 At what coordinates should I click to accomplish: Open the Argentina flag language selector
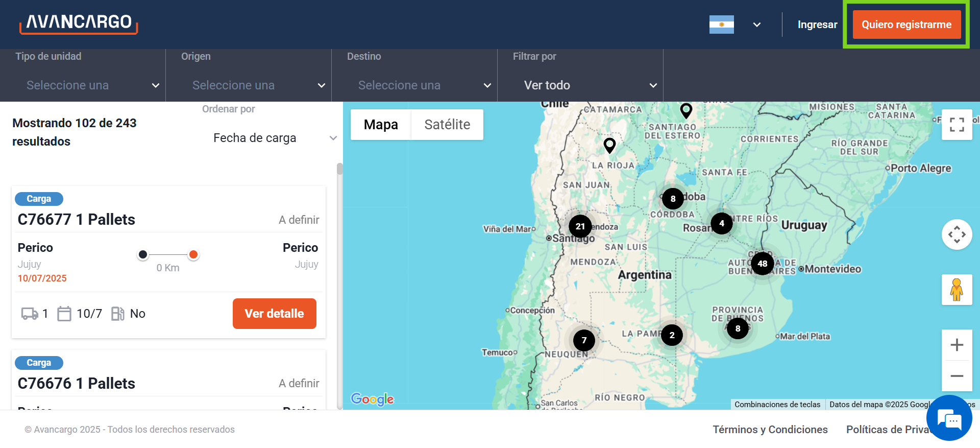[721, 25]
